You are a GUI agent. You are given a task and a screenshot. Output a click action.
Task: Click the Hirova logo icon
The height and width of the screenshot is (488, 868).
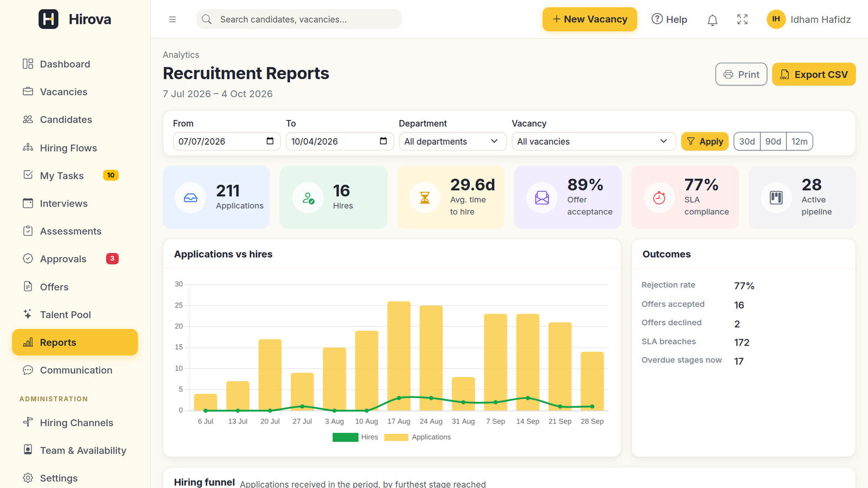[48, 19]
